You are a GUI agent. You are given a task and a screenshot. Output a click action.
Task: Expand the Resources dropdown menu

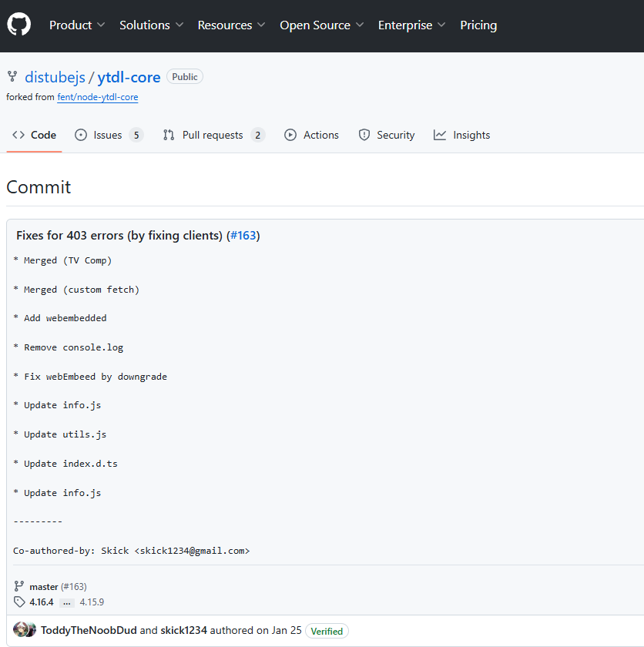231,25
